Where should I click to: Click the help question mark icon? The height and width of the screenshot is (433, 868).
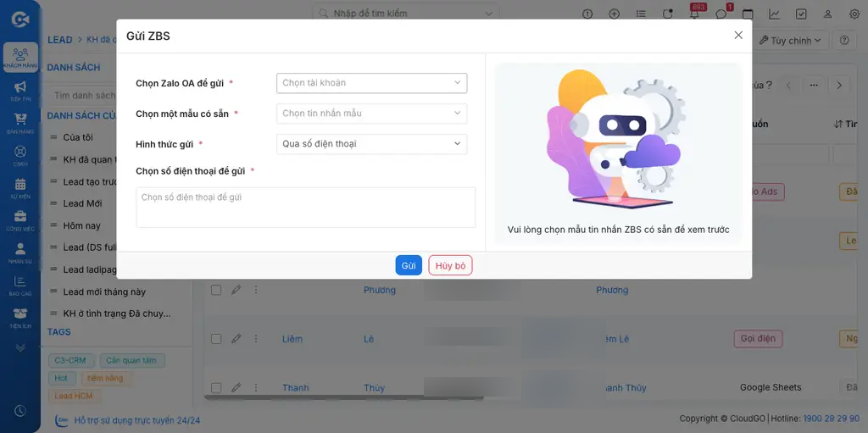[x=844, y=41]
